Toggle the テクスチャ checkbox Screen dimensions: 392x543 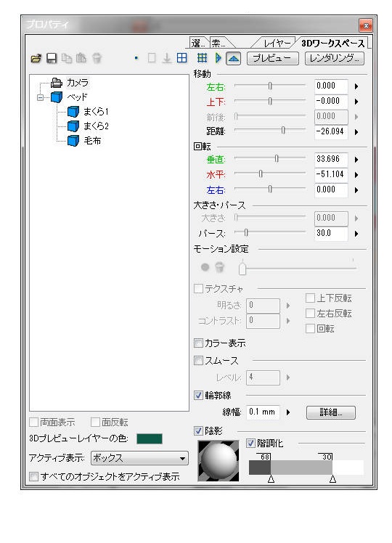(x=198, y=288)
